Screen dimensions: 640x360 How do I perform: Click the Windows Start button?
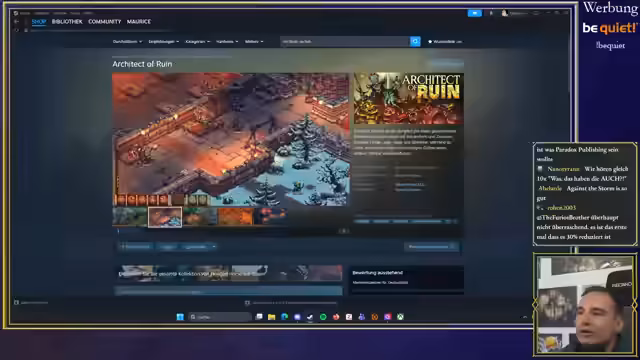(x=180, y=317)
